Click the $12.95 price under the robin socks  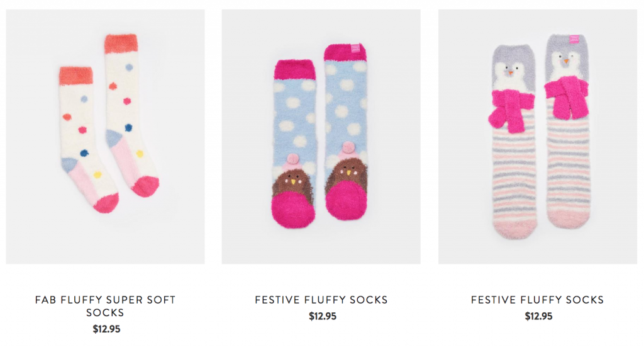point(323,316)
